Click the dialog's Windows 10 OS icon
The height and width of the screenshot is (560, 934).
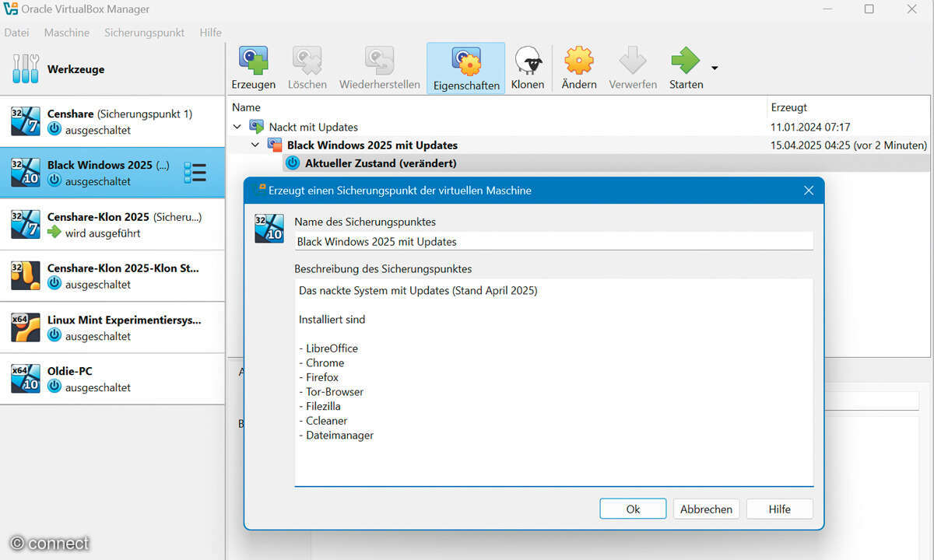click(x=269, y=229)
